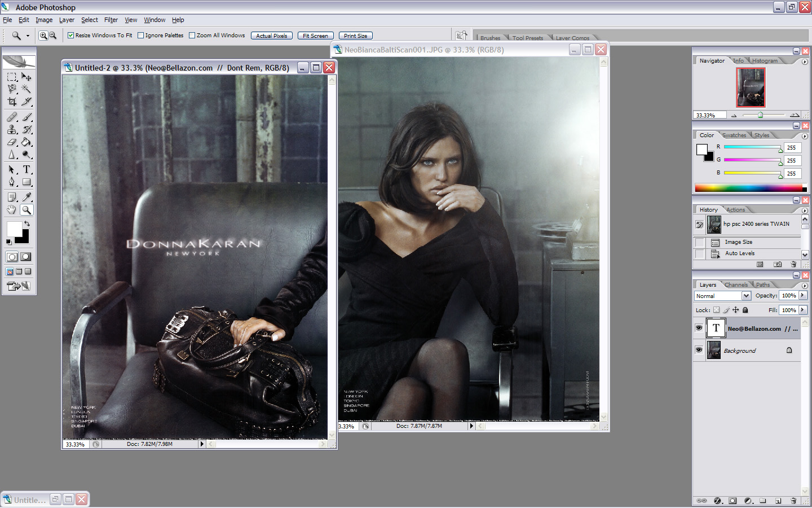Create new document from current History state
The height and width of the screenshot is (508, 812).
tap(760, 264)
